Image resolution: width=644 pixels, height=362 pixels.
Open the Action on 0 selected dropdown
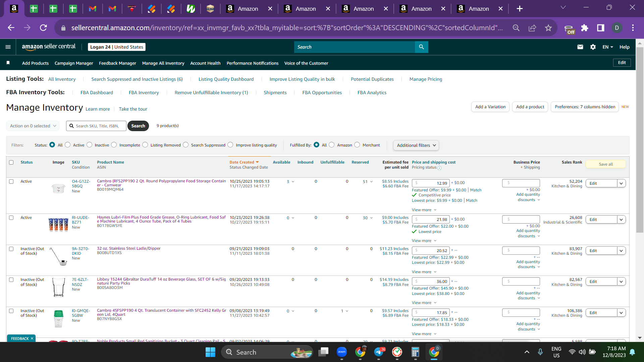point(33,126)
